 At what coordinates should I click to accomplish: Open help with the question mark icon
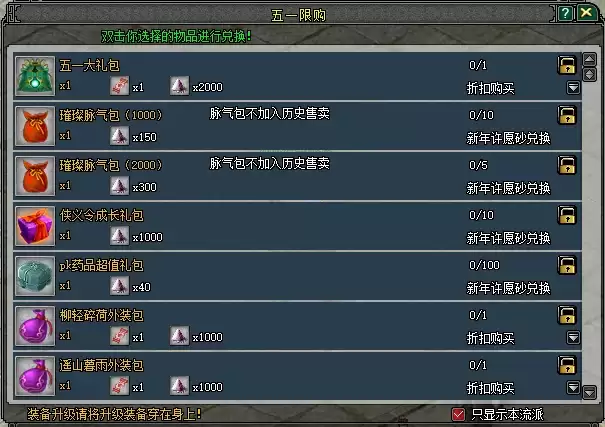565,14
